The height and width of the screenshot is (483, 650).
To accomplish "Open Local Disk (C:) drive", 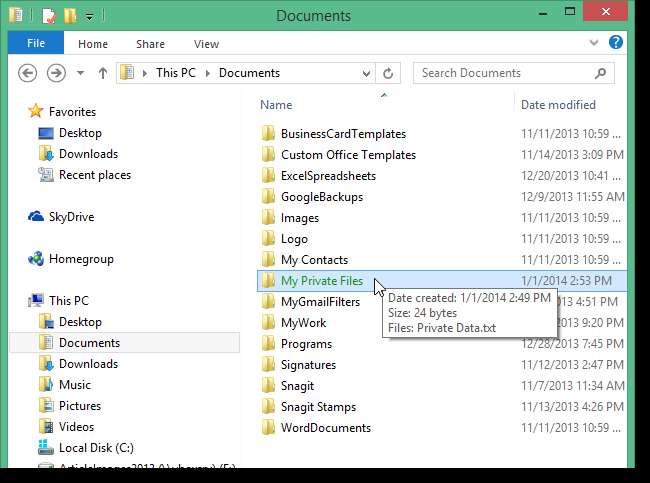I will 96,448.
